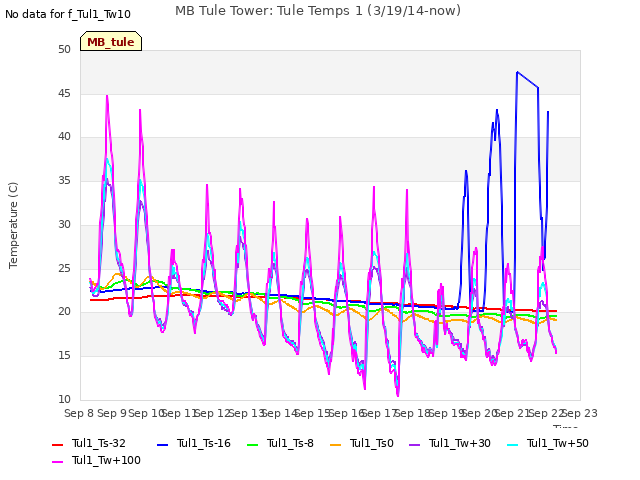
Task: Click the blue peak near 47 degrees
Action: [x=517, y=72]
